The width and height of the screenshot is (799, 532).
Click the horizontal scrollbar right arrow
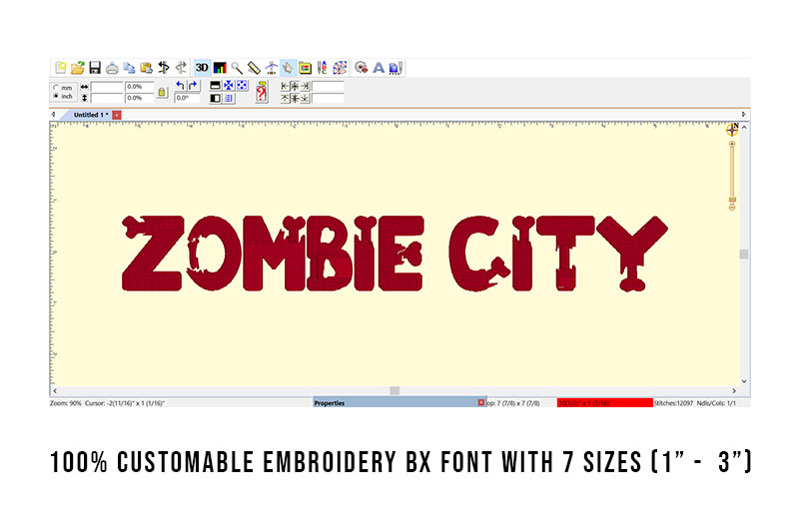pos(734,391)
